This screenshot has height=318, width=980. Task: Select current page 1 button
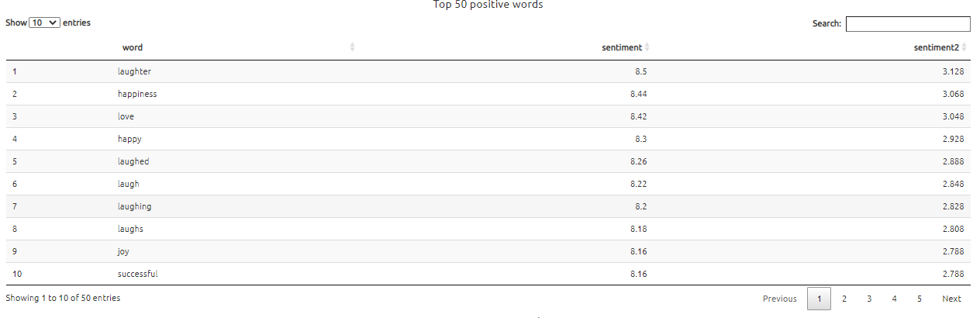tap(819, 299)
